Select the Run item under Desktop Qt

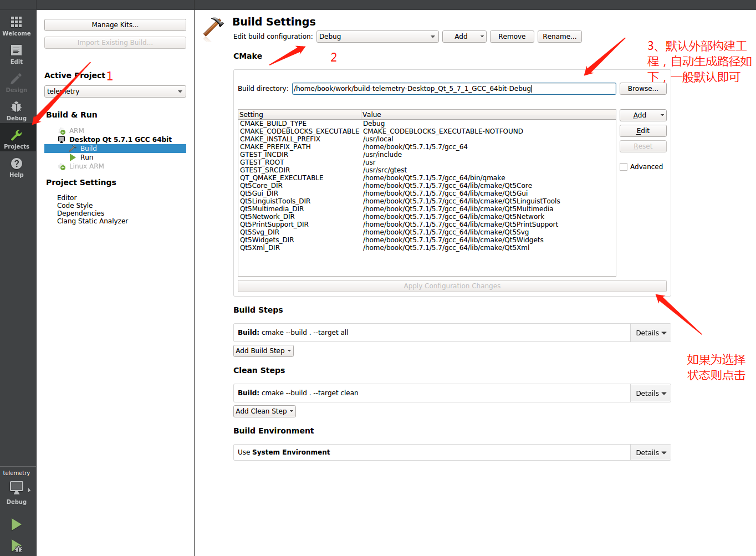(87, 157)
